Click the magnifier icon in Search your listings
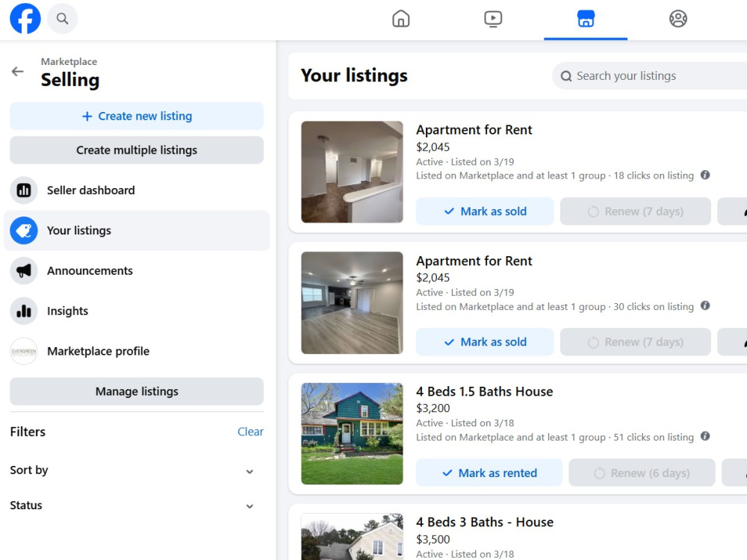The image size is (747, 560). coord(566,76)
